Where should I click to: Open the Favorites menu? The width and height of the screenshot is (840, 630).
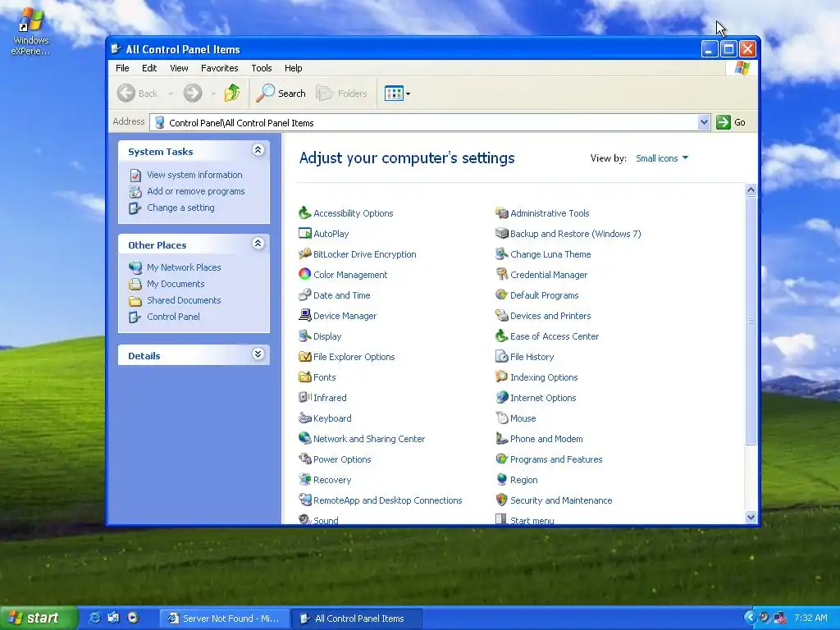pyautogui.click(x=219, y=68)
